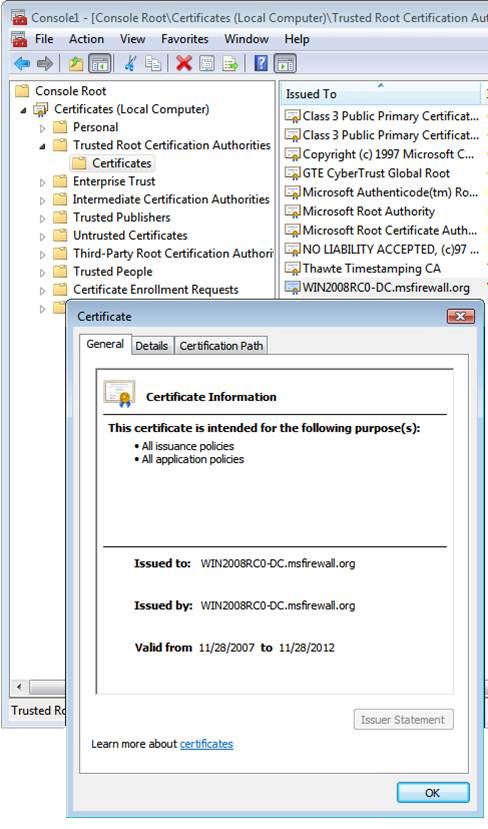Follow the 'certificates' learn more link
The height and width of the screenshot is (829, 488).
pyautogui.click(x=206, y=744)
